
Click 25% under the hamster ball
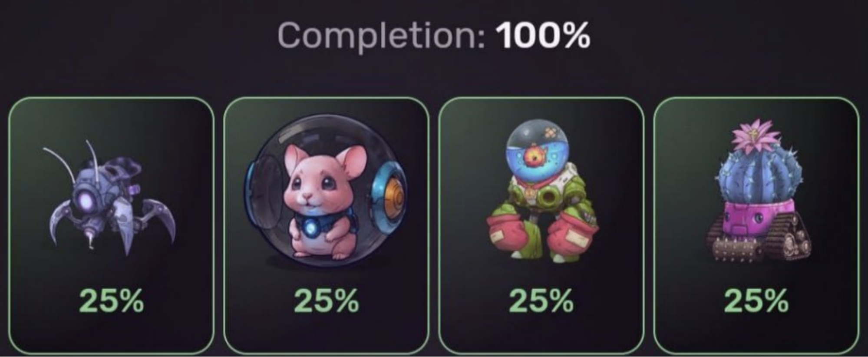327,301
